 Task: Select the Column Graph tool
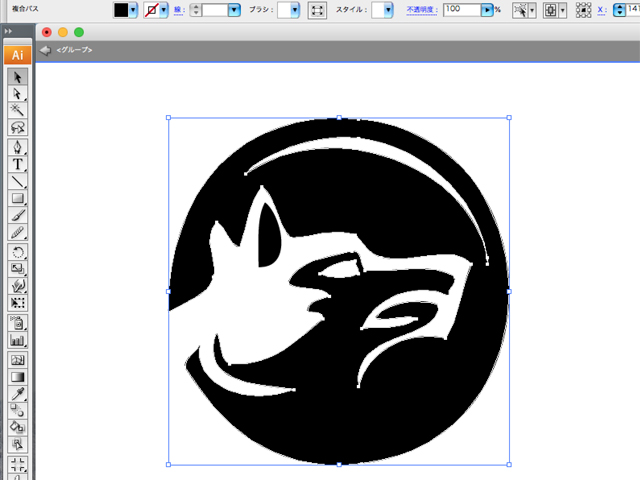point(17,340)
